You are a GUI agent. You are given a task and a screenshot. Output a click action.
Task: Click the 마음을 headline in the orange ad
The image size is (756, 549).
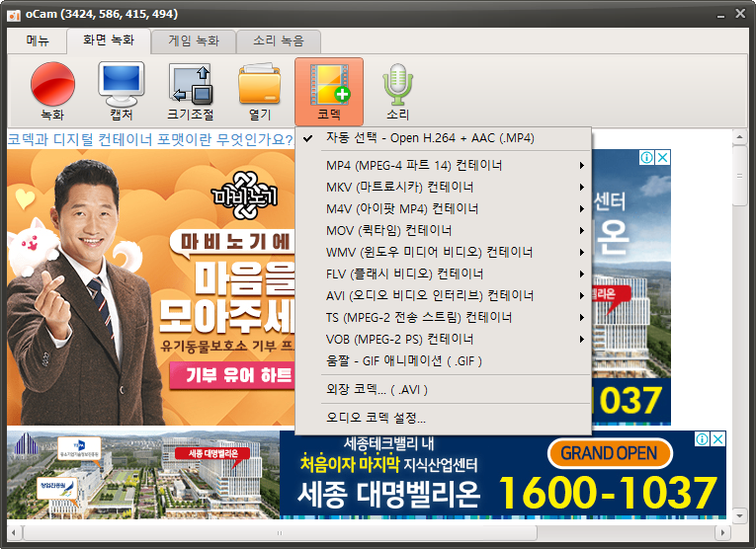pos(245,278)
